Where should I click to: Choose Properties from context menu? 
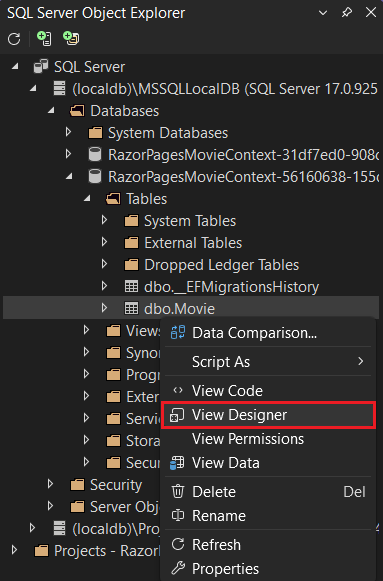[268, 569]
